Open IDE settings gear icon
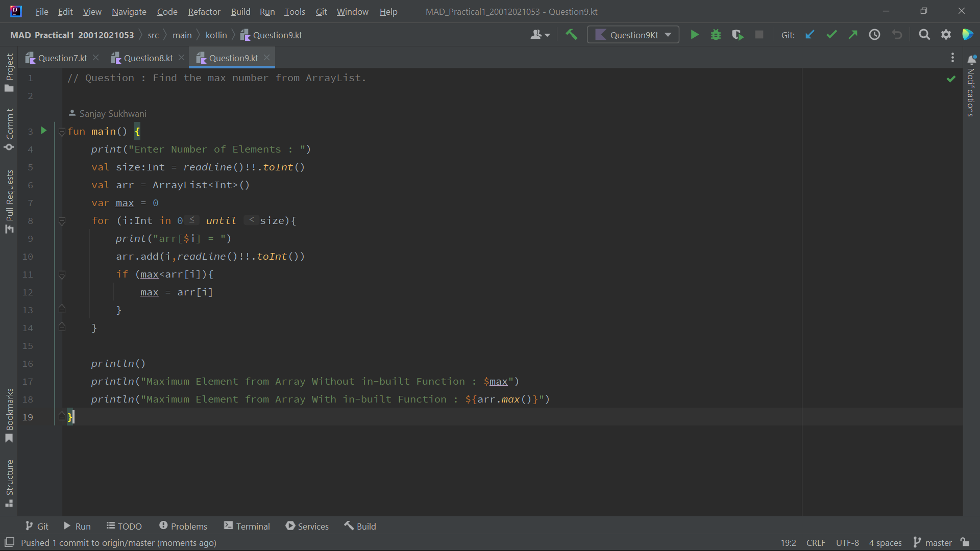 pyautogui.click(x=946, y=35)
